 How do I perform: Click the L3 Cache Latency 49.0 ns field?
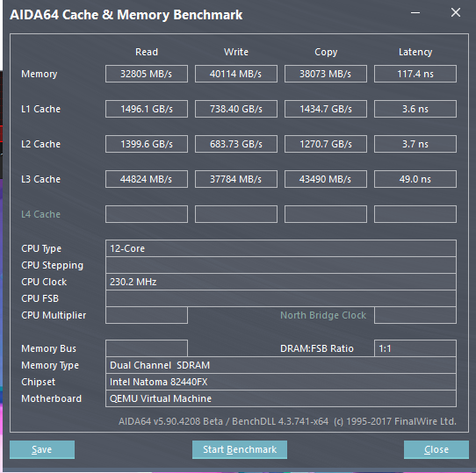coord(415,179)
